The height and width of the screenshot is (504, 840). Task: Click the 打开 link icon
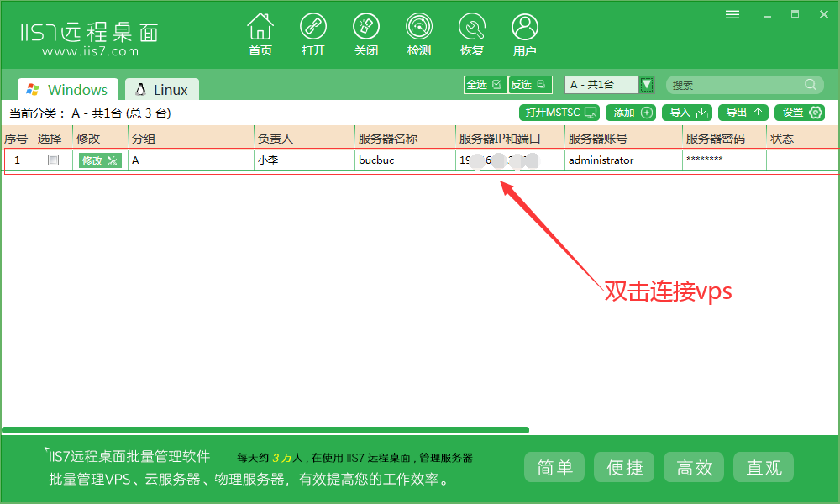(x=312, y=34)
